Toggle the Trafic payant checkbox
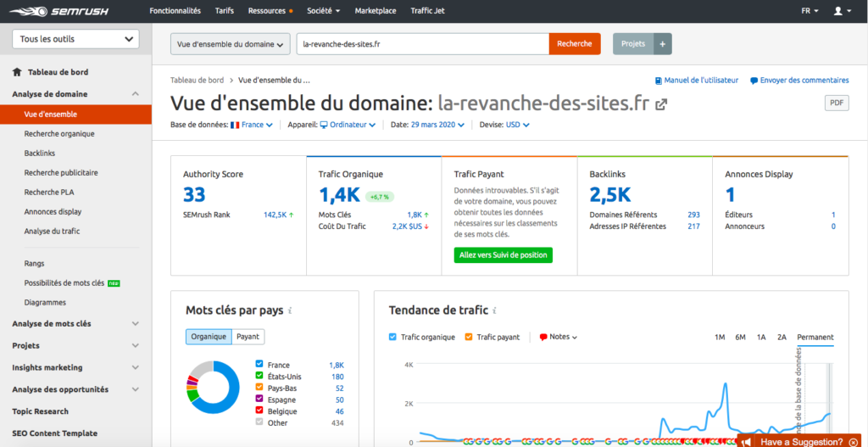Viewport: 868px width, 447px height. pos(468,337)
